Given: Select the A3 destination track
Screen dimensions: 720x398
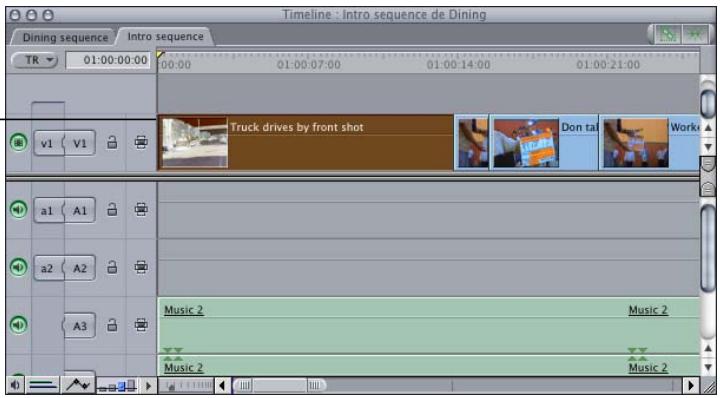Looking at the screenshot, I should (79, 325).
